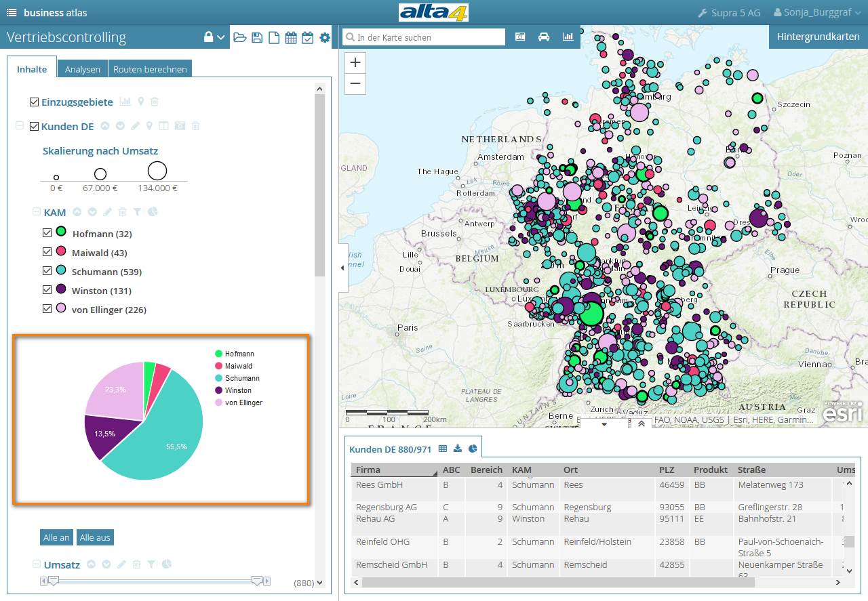Open the Routen berechnen tab
This screenshot has height=601, width=868.
pos(150,69)
